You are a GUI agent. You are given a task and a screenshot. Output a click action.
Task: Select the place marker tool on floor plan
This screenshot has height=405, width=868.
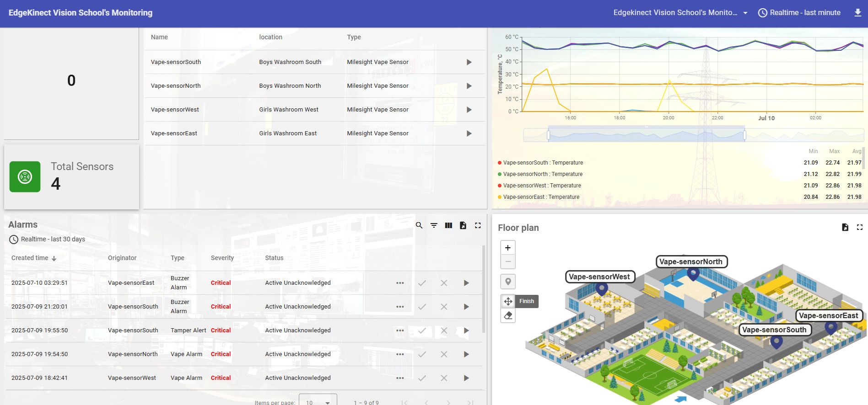[x=508, y=282]
